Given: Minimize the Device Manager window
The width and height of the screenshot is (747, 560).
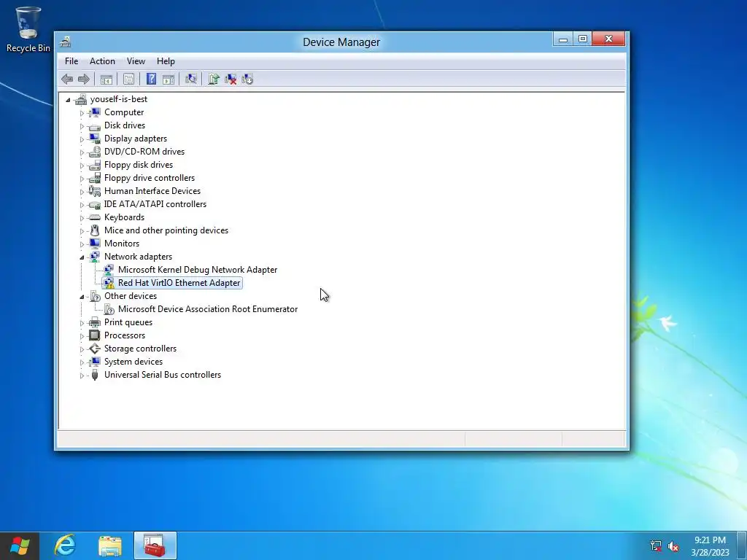Looking at the screenshot, I should click(x=562, y=39).
